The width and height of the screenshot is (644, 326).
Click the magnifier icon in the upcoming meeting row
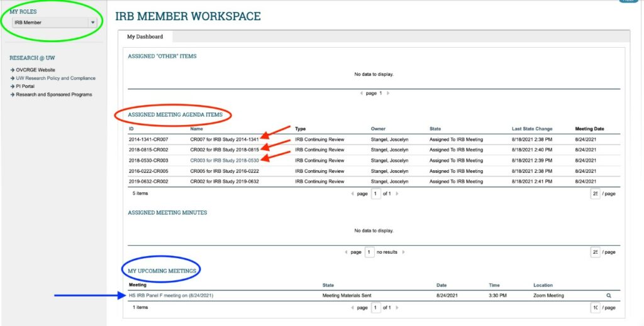pos(608,295)
